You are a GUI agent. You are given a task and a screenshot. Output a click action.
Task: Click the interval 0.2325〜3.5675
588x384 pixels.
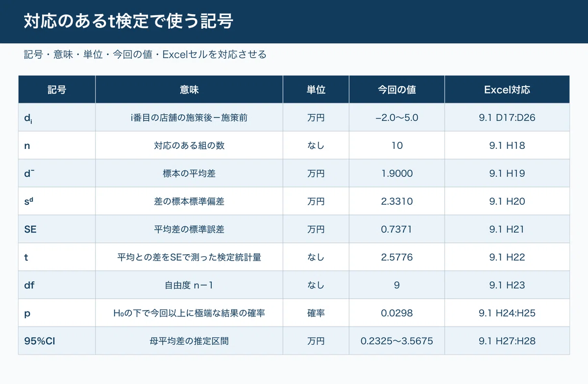(397, 340)
